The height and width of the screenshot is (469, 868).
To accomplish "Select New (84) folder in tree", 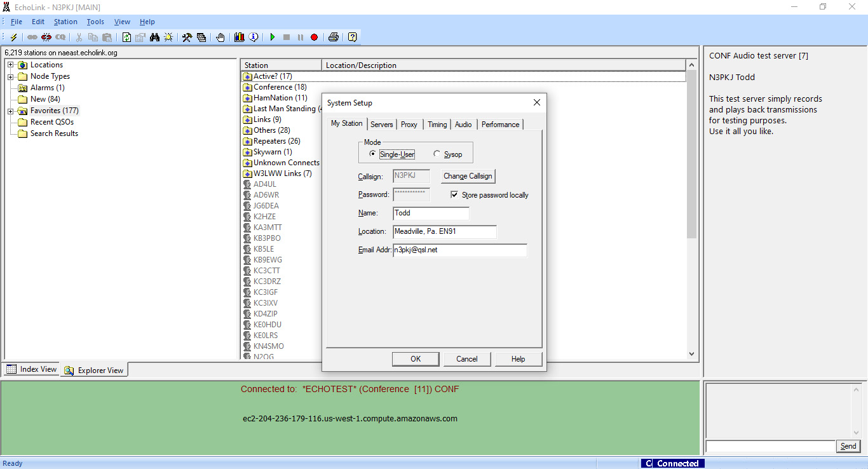I will pyautogui.click(x=45, y=99).
